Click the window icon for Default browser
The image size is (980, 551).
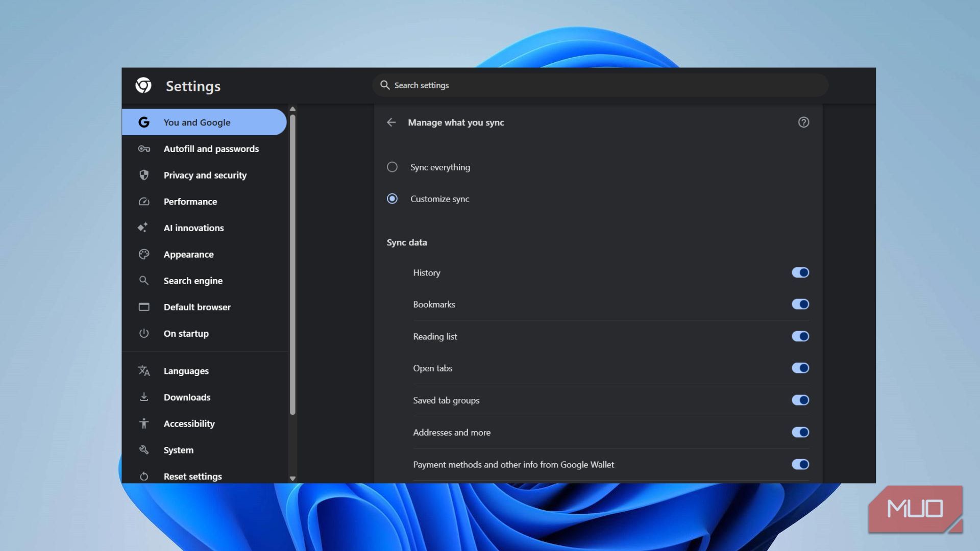click(x=144, y=307)
